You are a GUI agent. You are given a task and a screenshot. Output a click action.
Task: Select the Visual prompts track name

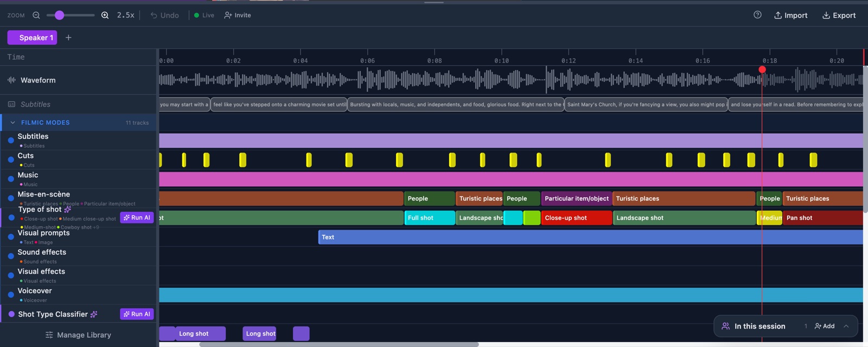coord(43,232)
